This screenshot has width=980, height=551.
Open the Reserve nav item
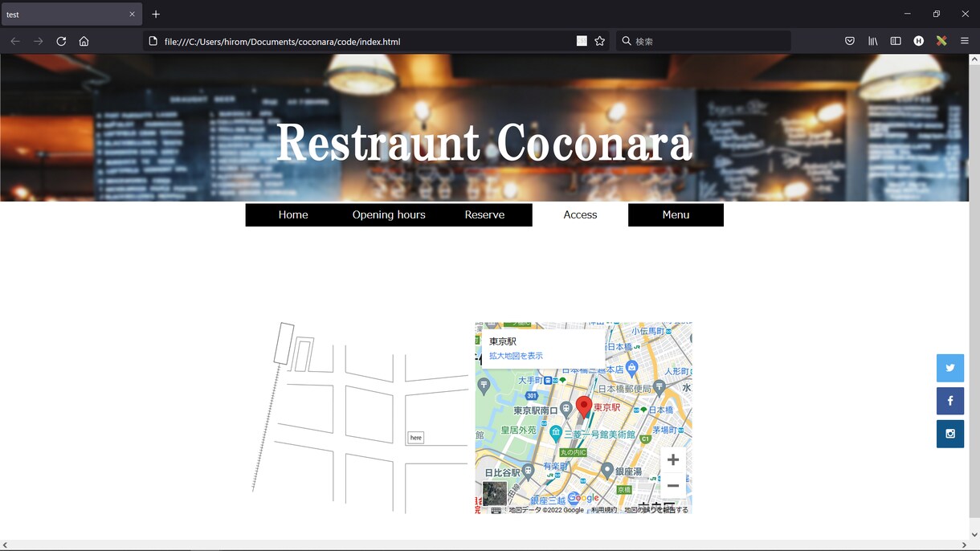(484, 214)
